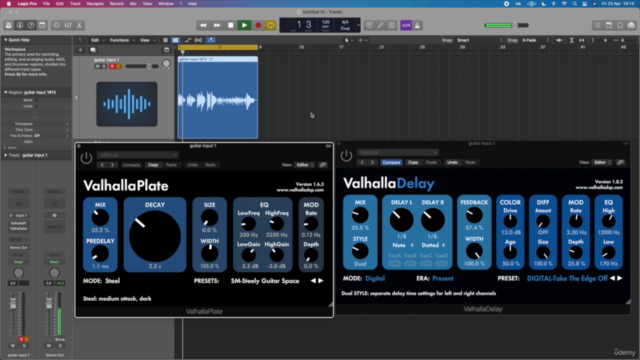Image resolution: width=640 pixels, height=360 pixels.
Task: Open the Snap Smart dropdown
Action: [480, 40]
